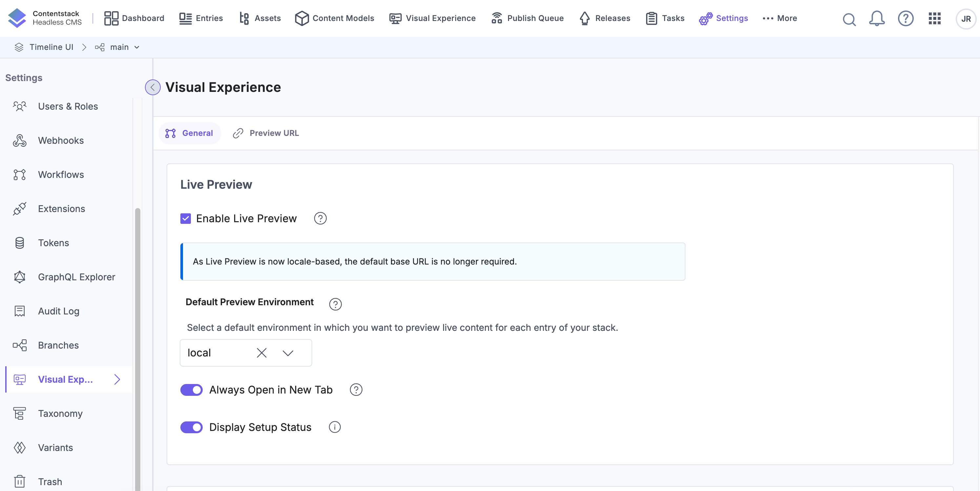Open the apps grid switcher

click(x=934, y=18)
